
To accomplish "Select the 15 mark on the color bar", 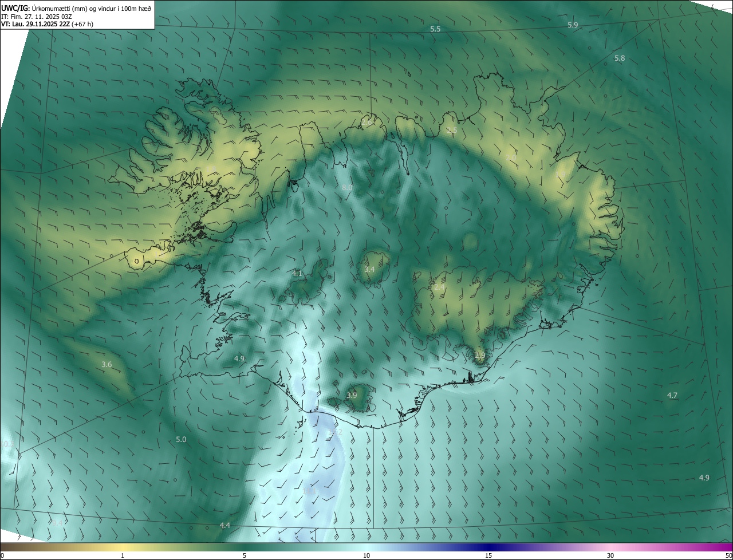I will tap(488, 555).
